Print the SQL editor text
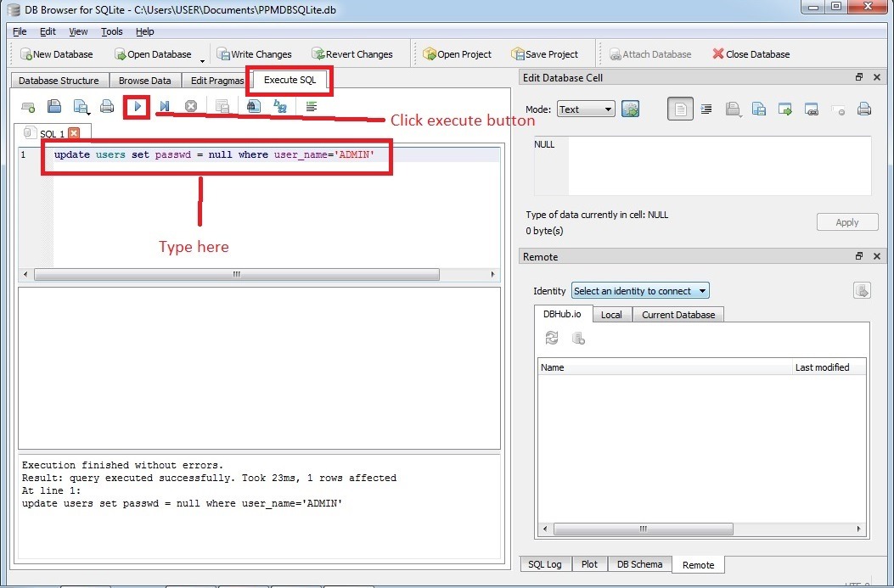The image size is (894, 588). (107, 107)
